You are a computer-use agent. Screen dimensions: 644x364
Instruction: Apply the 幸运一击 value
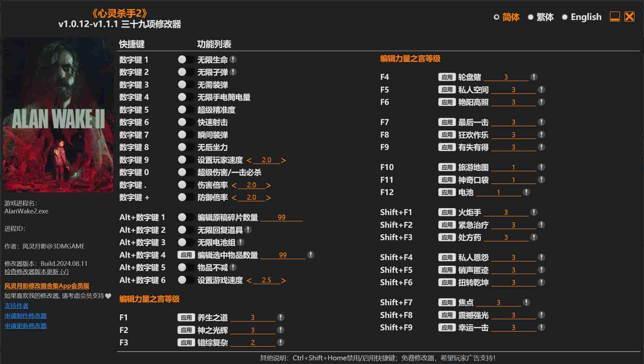click(447, 328)
